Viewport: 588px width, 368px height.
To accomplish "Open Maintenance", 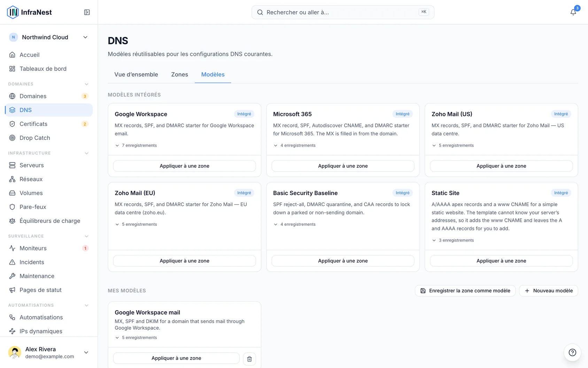I will (49, 276).
